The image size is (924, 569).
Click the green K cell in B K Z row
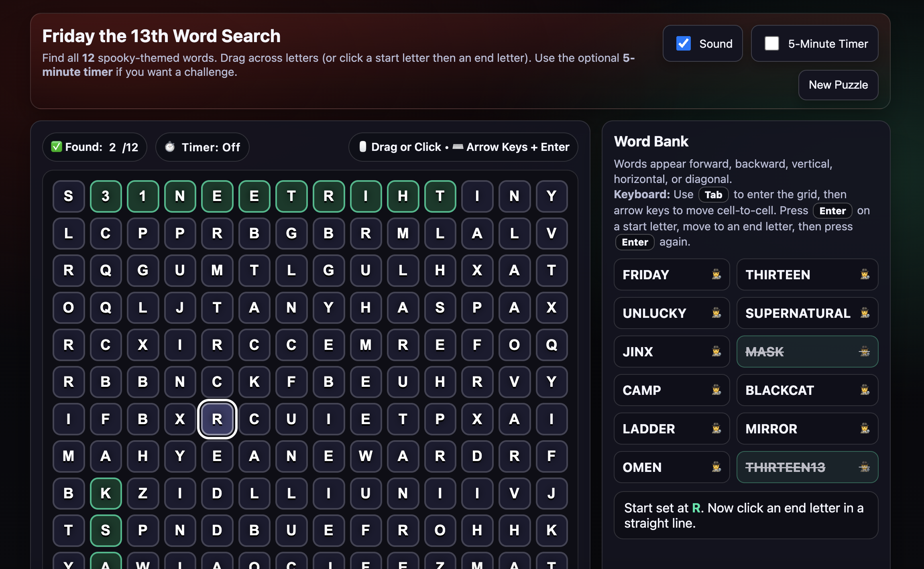point(106,493)
